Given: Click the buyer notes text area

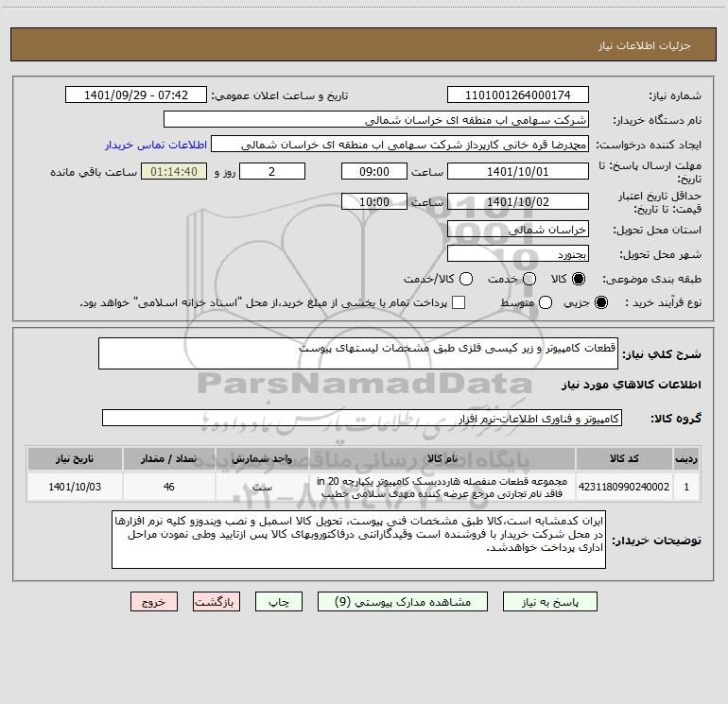Looking at the screenshot, I should [358, 540].
